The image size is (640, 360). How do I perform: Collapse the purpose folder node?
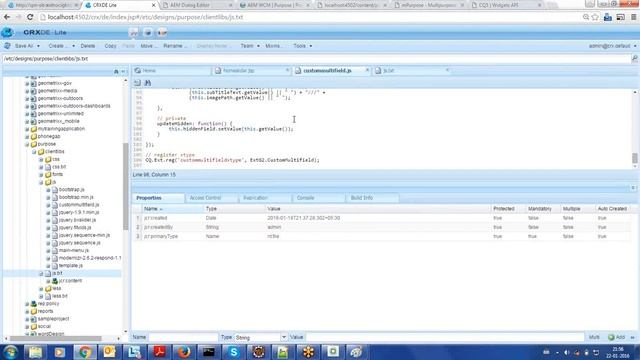point(27,144)
